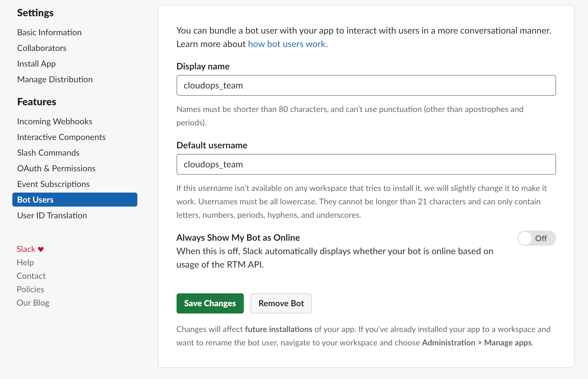Click into the Display name field
The height and width of the screenshot is (379, 588).
(366, 85)
